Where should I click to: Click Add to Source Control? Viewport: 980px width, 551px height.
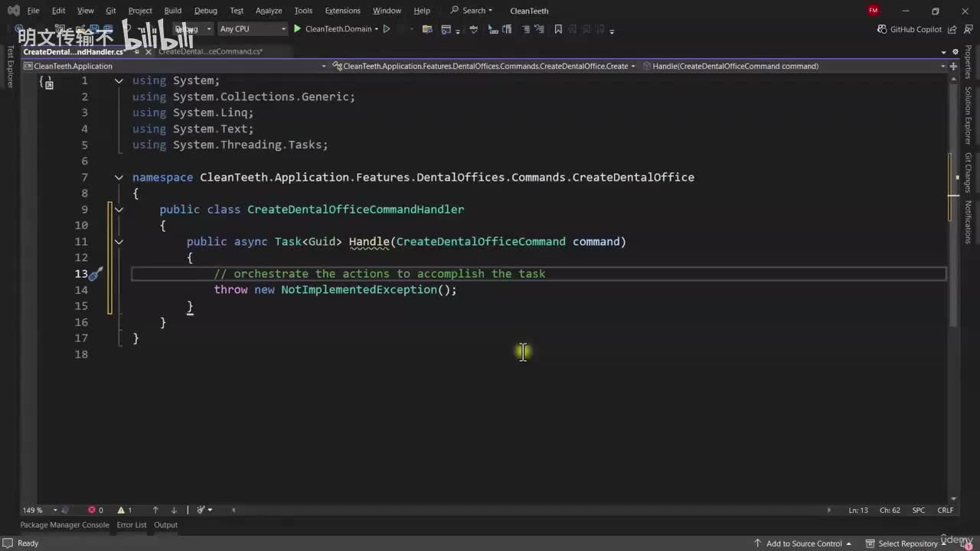(804, 543)
